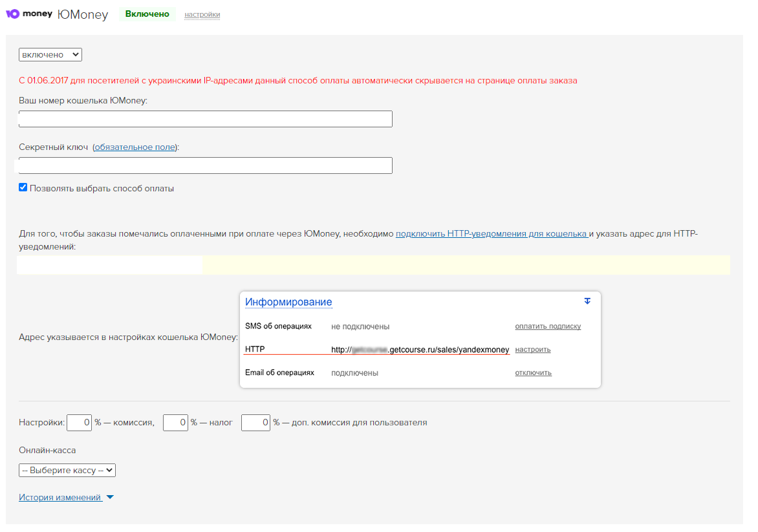Click the доп. комиссия percent input
Screen dimensions: 758x532
coord(255,423)
